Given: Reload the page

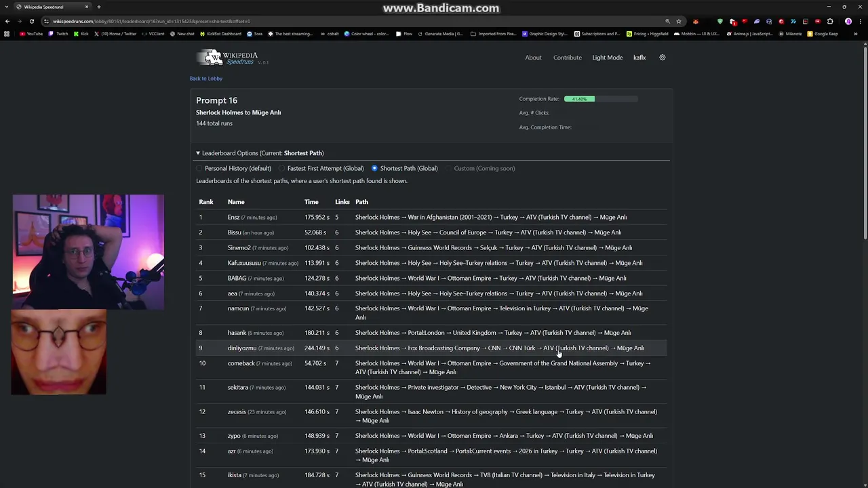Looking at the screenshot, I should click(31, 21).
